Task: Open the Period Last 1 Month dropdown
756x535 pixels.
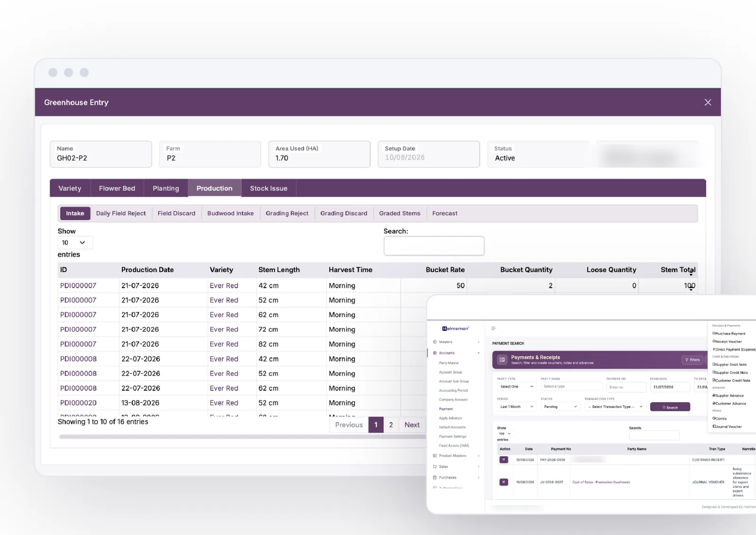Action: click(516, 407)
